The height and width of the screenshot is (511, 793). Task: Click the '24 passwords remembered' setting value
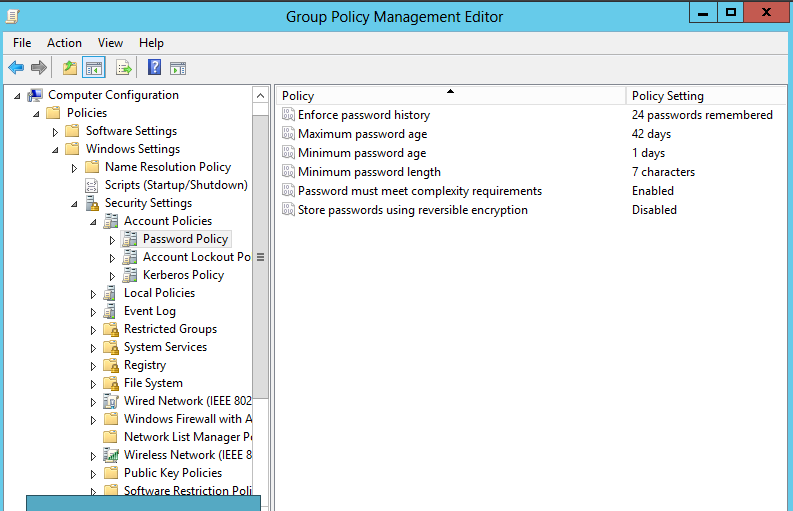tap(702, 115)
